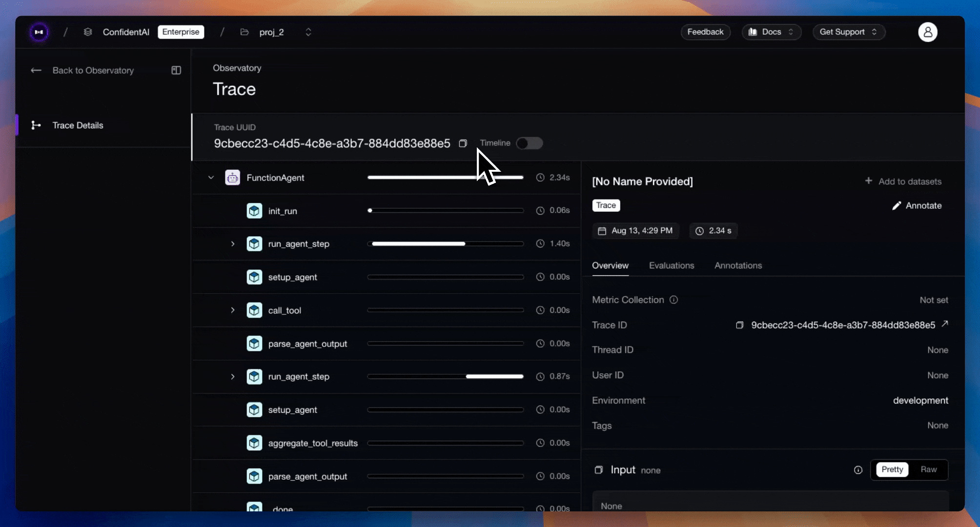Switch to the Evaluations tab
Image resolution: width=980 pixels, height=527 pixels.
(x=671, y=265)
